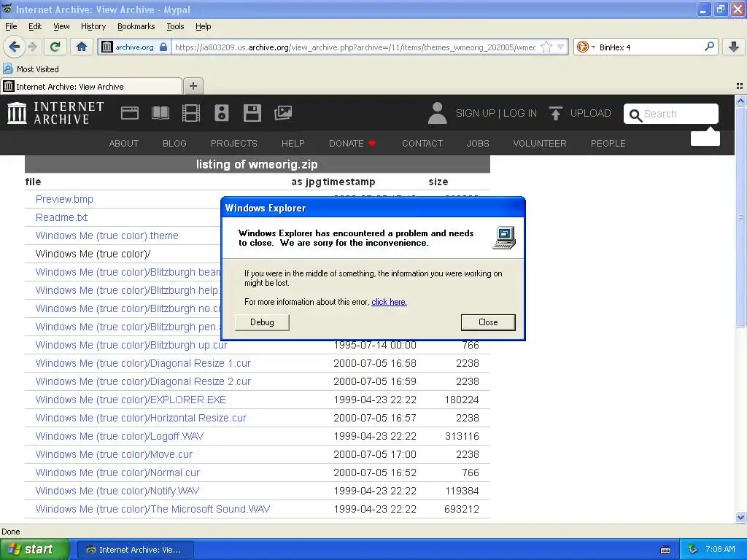Screen dimensions: 747x560
Task: Open the Downloads arrow button
Action: [734, 47]
